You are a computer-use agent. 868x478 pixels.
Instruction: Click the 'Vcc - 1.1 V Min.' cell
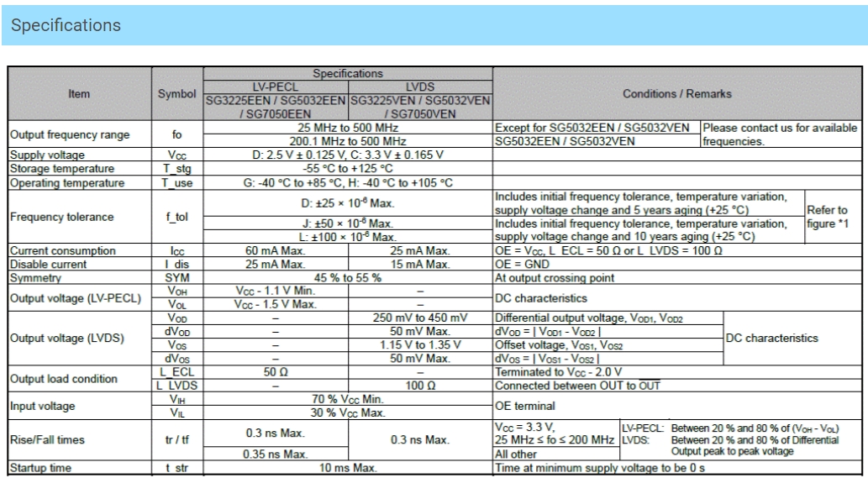(275, 291)
